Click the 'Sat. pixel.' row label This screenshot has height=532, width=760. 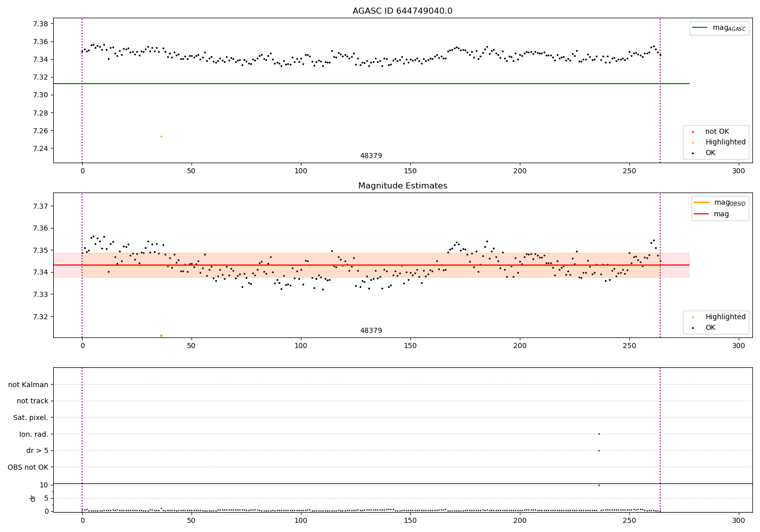31,417
